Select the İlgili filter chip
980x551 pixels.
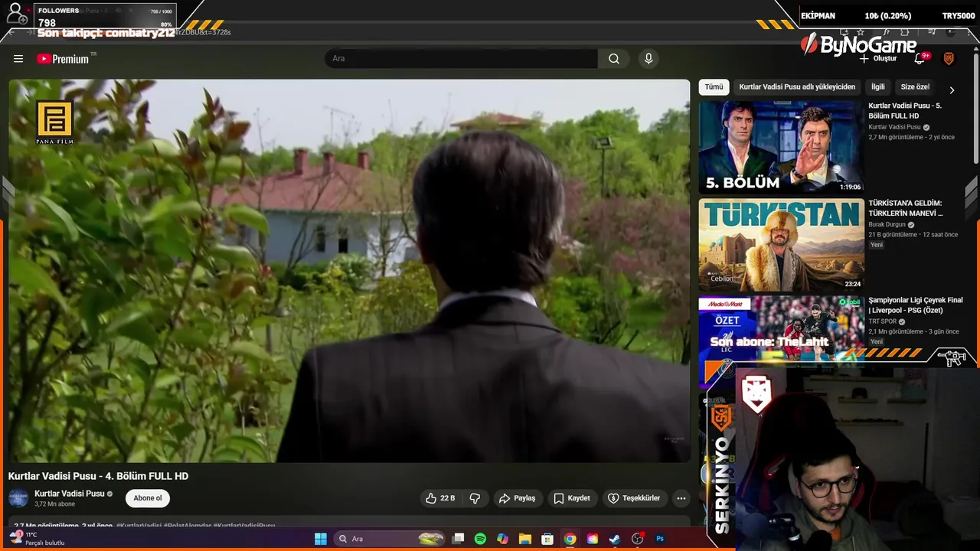[878, 87]
